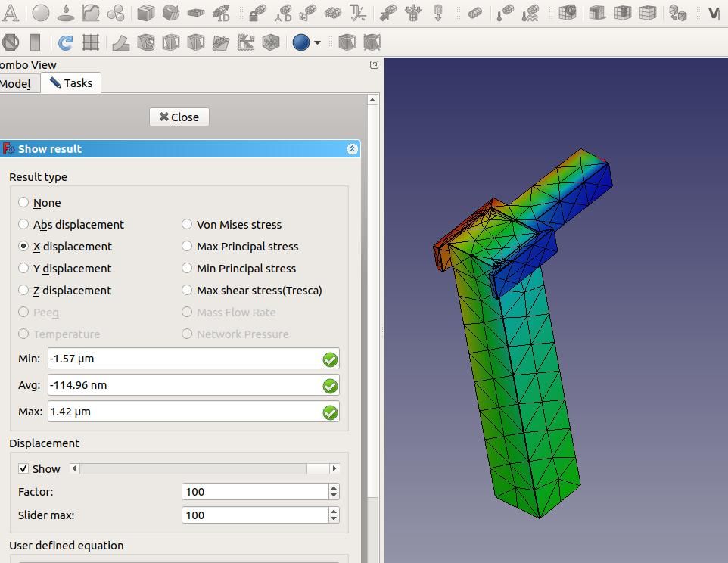Viewport: 728px width, 563px height.
Task: Add transform constraint T icon
Action: (357, 13)
